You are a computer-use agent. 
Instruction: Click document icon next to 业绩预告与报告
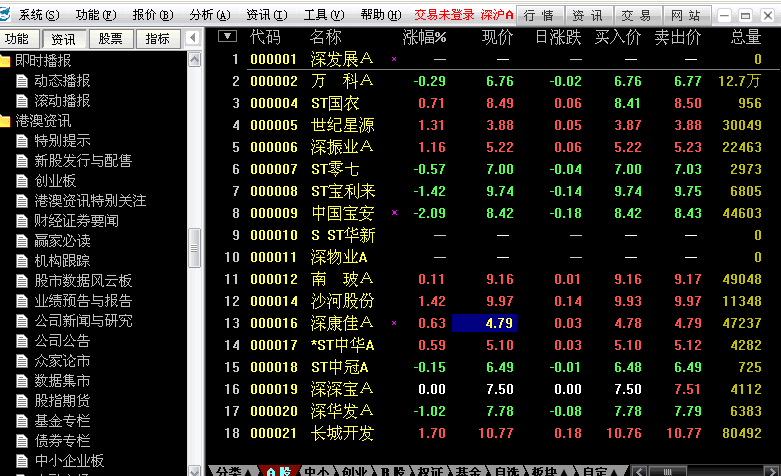pos(22,301)
